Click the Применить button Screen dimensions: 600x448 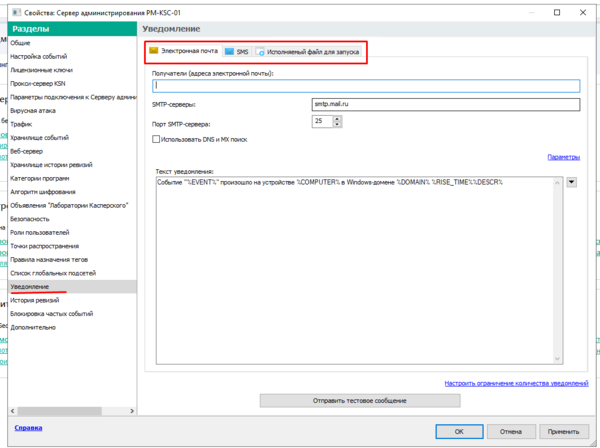(x=563, y=432)
